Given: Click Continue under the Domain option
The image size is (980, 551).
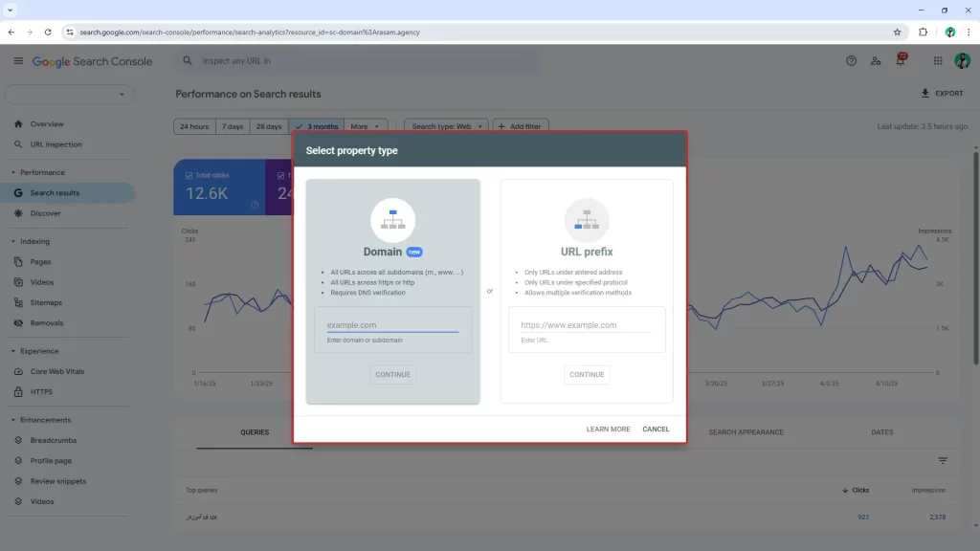Looking at the screenshot, I should pyautogui.click(x=392, y=374).
